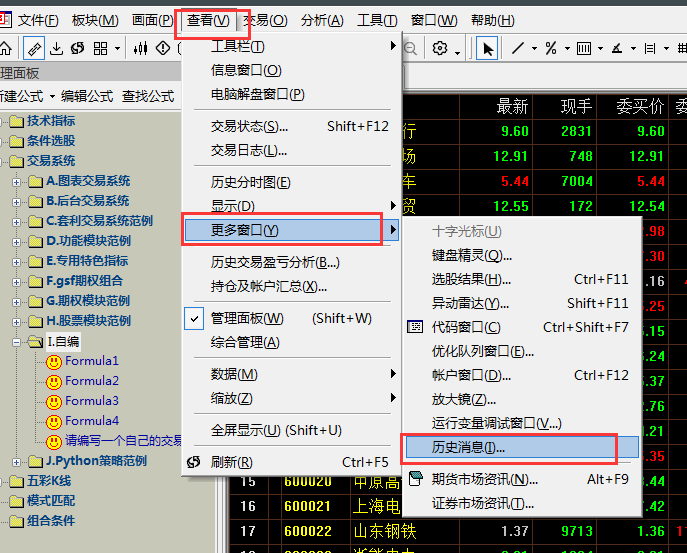Click the candlestick chart icon in toolbar
Image resolution: width=687 pixels, height=553 pixels.
coord(140,48)
